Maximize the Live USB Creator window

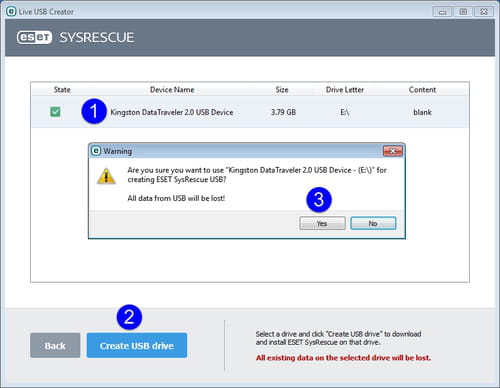[x=463, y=12]
